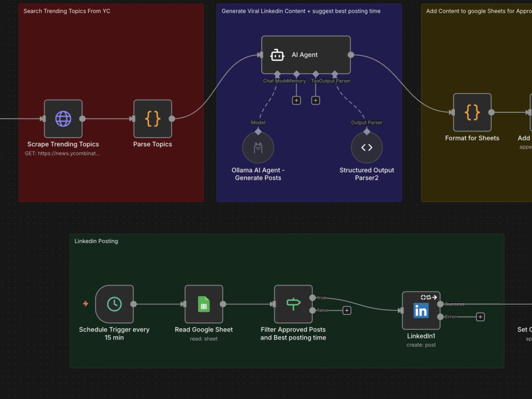Select 'Search Trending Topics From YC' sticky title
532x399 pixels.
(67, 11)
